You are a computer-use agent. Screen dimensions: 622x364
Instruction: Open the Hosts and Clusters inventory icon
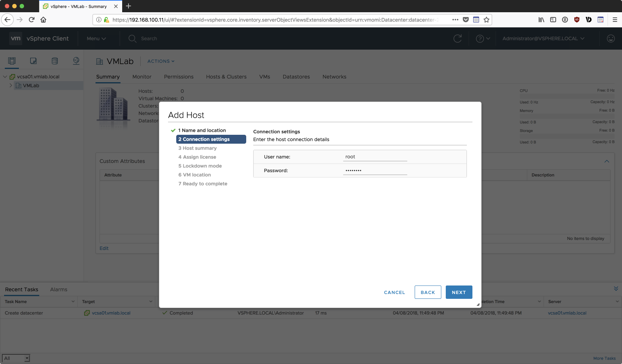pos(12,61)
